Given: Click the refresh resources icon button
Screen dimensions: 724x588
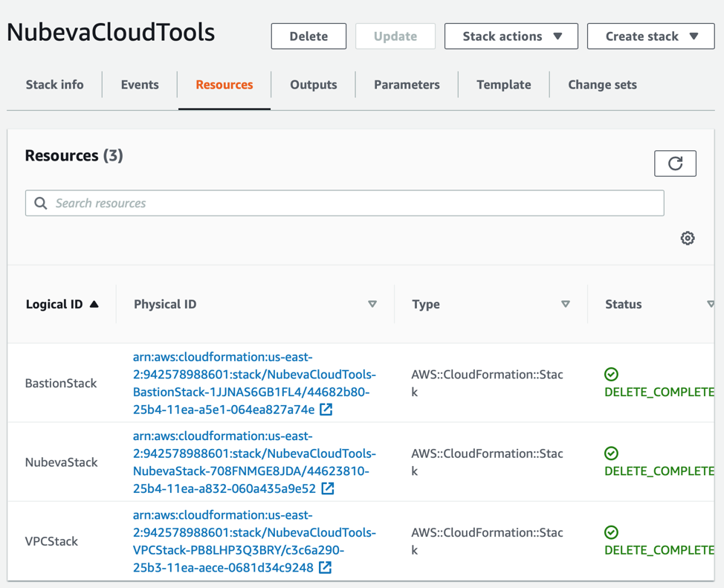Looking at the screenshot, I should [675, 164].
